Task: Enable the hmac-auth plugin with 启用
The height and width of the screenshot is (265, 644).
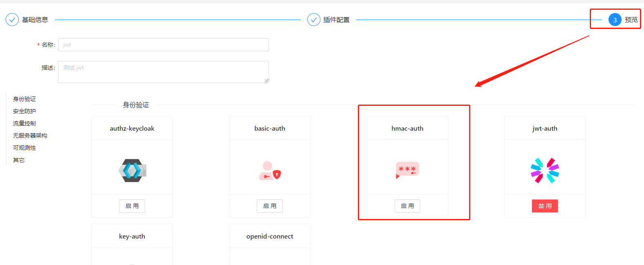Action: click(407, 206)
